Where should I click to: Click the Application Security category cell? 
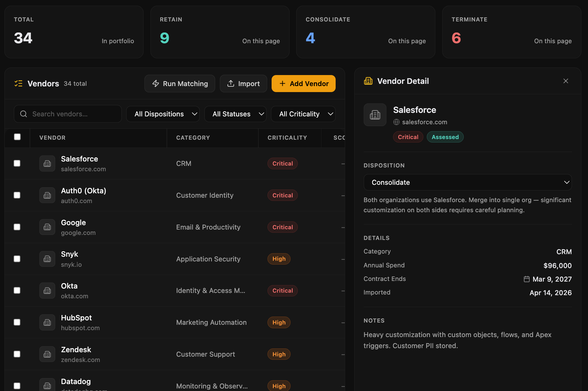coord(208,259)
